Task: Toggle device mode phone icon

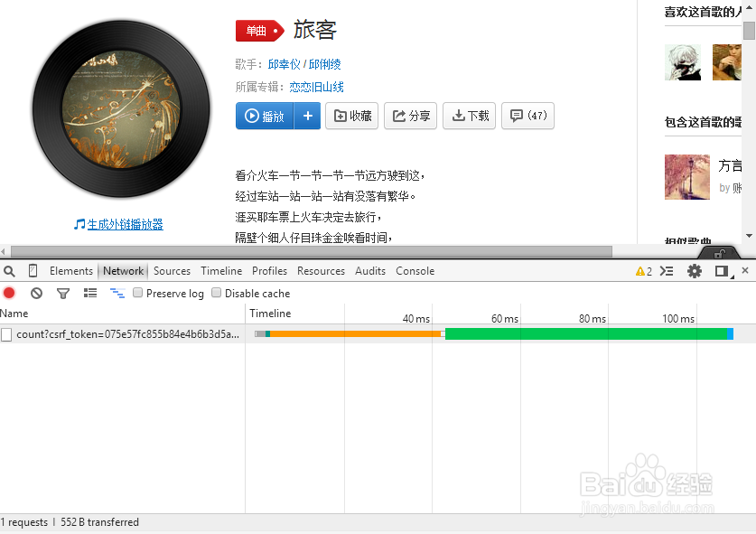Action: point(33,271)
